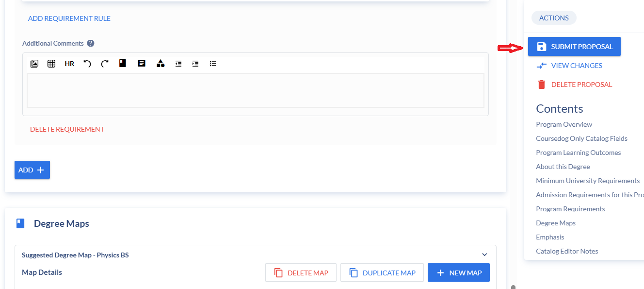Insert horizontal rule with HR button
The height and width of the screenshot is (289, 644).
tap(69, 64)
